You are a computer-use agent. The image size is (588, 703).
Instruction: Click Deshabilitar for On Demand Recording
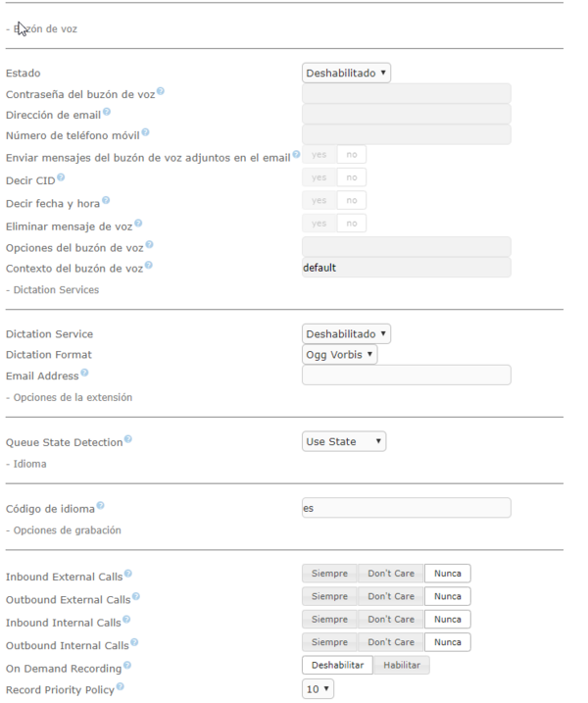coord(337,666)
